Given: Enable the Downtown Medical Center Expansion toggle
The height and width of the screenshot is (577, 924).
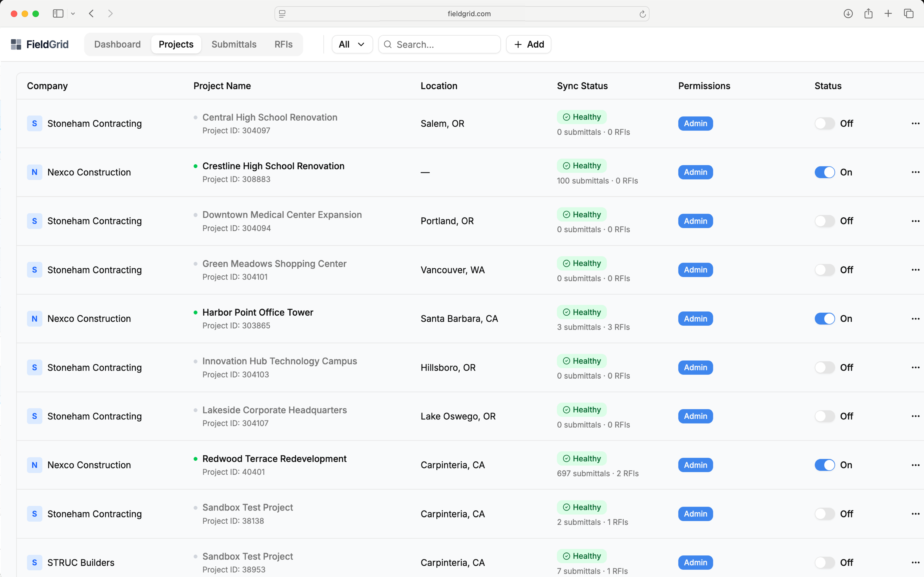Looking at the screenshot, I should (824, 221).
